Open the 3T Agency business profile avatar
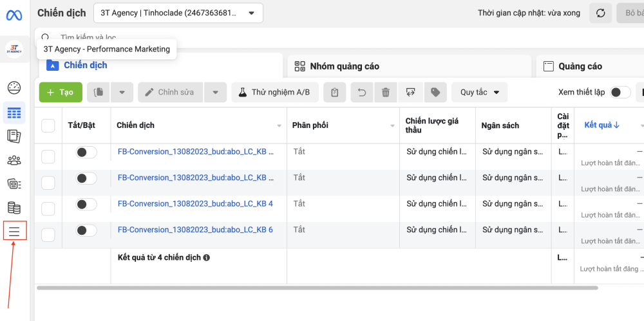644x321 pixels. pos(14,50)
